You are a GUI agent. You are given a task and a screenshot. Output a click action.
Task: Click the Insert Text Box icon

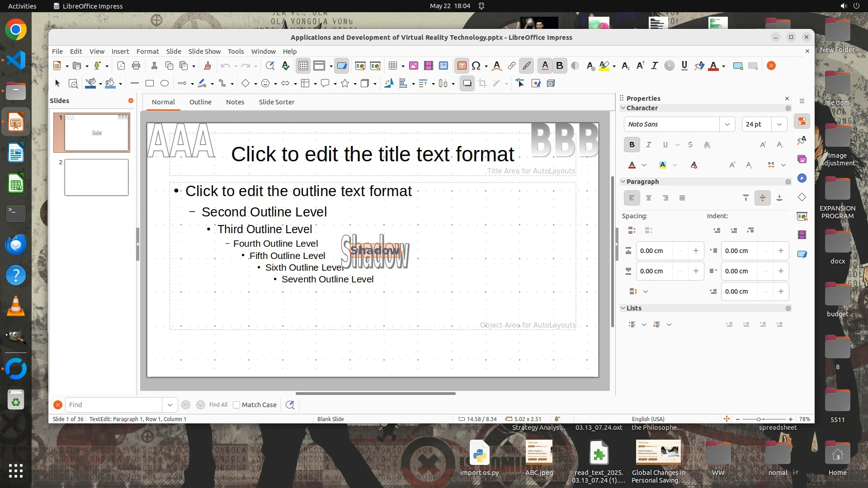point(462,66)
